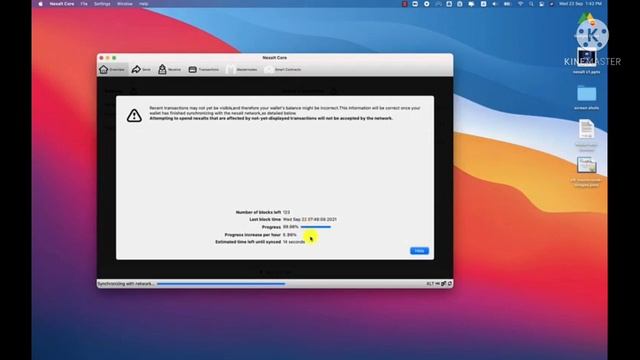The image size is (640, 360).
Task: Click the 'Last block time' value
Action: (309, 220)
